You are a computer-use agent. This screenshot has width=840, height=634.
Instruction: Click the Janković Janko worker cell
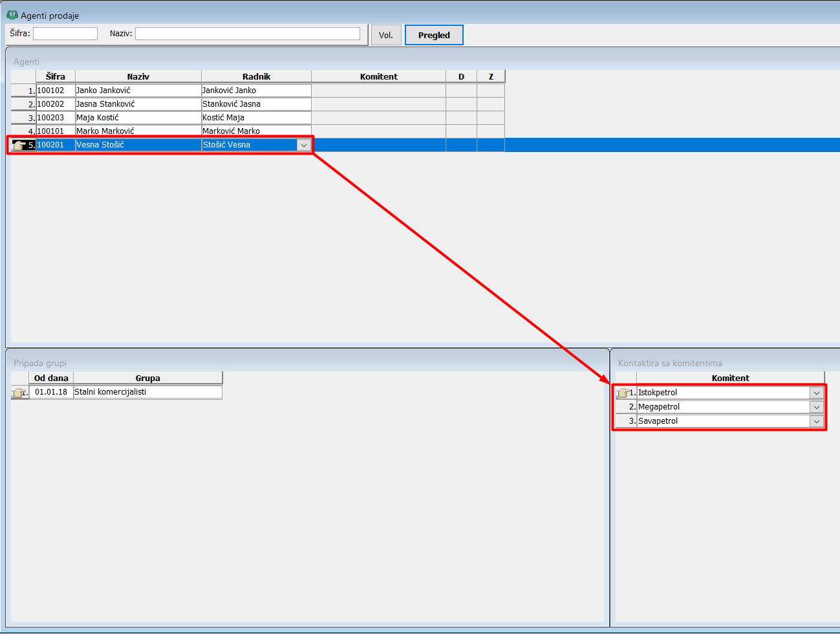(x=257, y=91)
